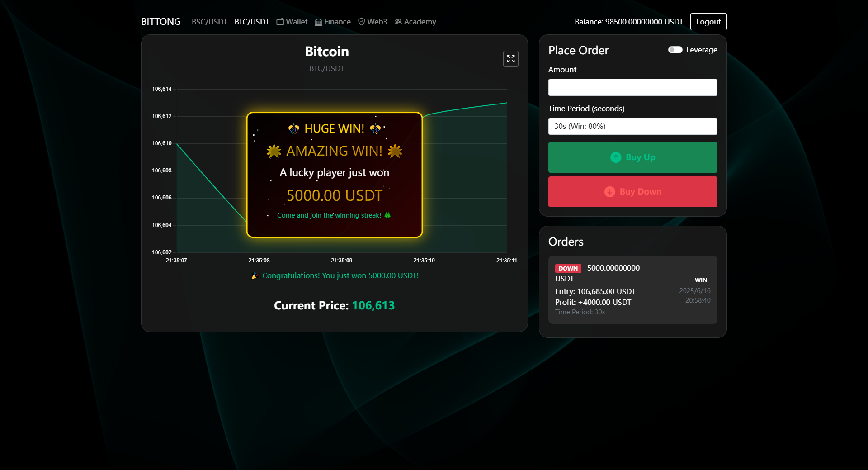Image resolution: width=868 pixels, height=470 pixels.
Task: Click the Current Price value 106,613
Action: tap(373, 306)
